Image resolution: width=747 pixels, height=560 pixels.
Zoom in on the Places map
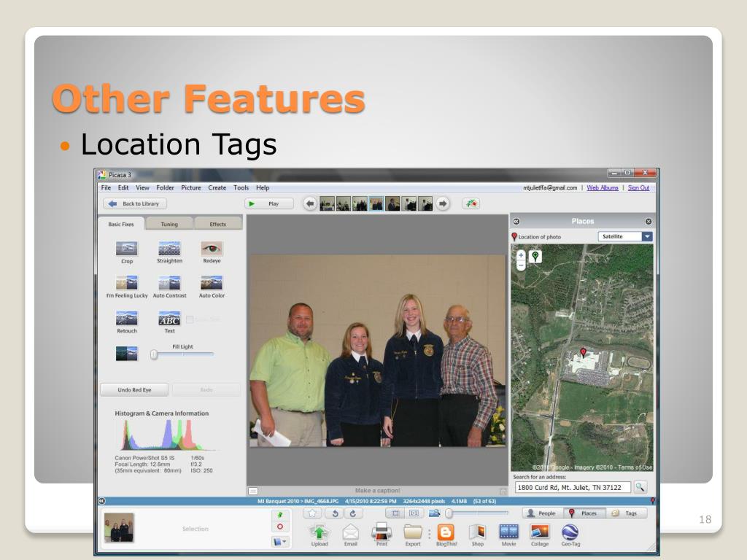(x=521, y=255)
